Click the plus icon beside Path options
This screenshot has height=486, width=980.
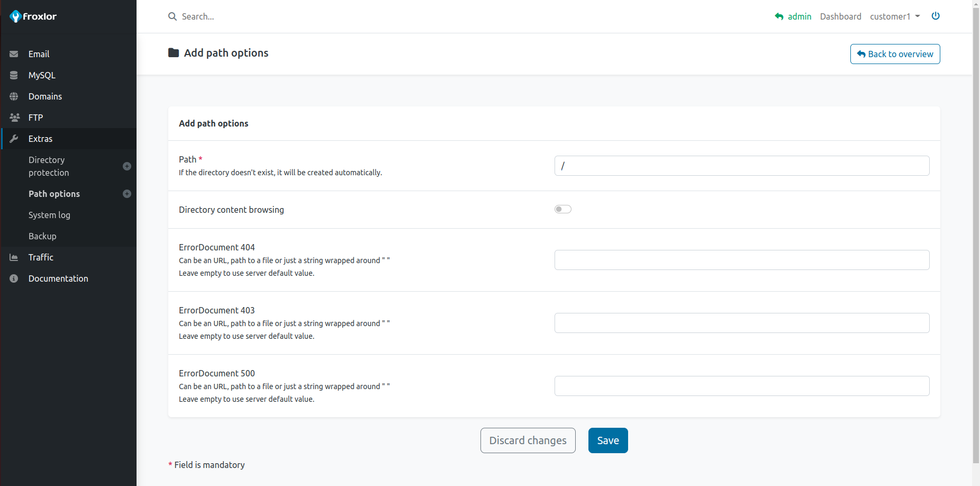click(x=127, y=194)
